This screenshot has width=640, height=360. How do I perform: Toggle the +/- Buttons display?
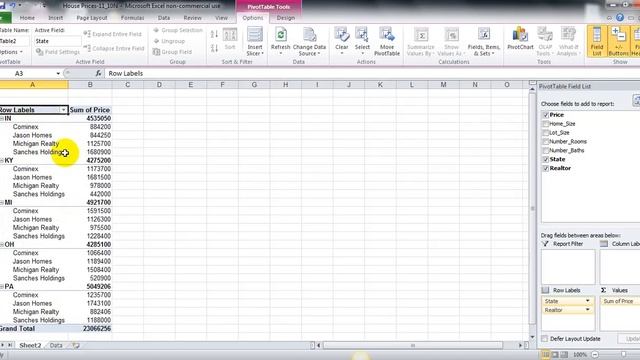618,41
